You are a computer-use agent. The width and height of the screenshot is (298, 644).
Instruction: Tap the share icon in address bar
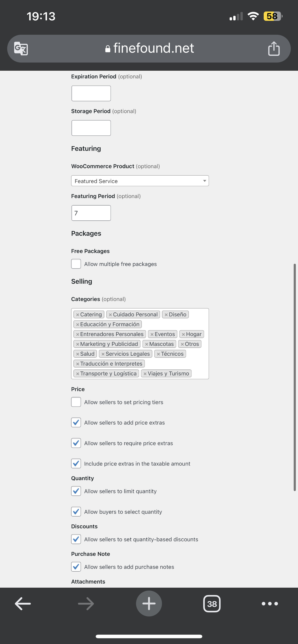[274, 48]
